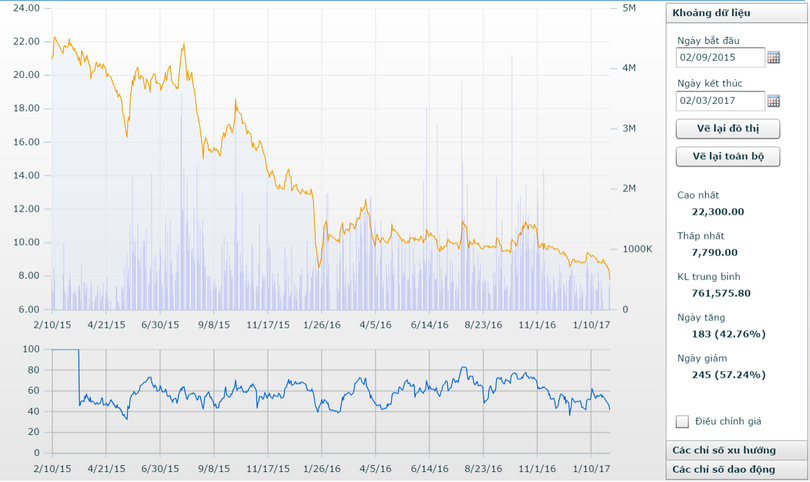Open the end date calendar picker
Image resolution: width=810 pixels, height=482 pixels.
pos(773,100)
